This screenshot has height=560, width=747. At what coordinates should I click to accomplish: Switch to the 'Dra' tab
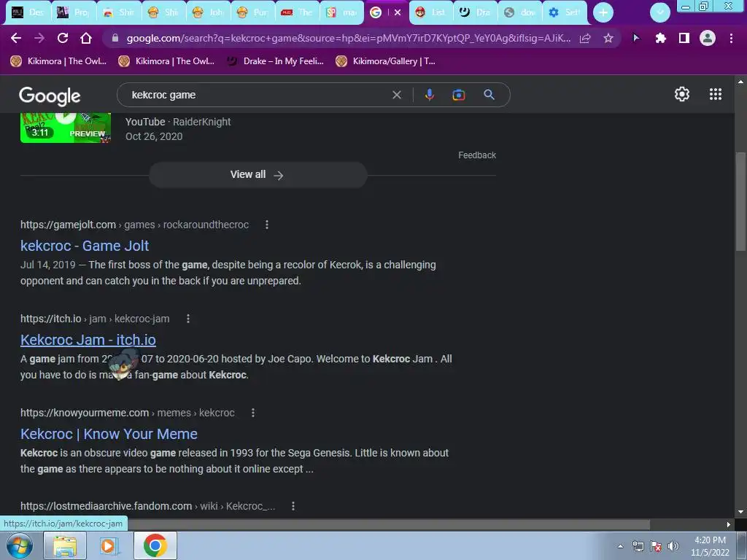coord(476,12)
